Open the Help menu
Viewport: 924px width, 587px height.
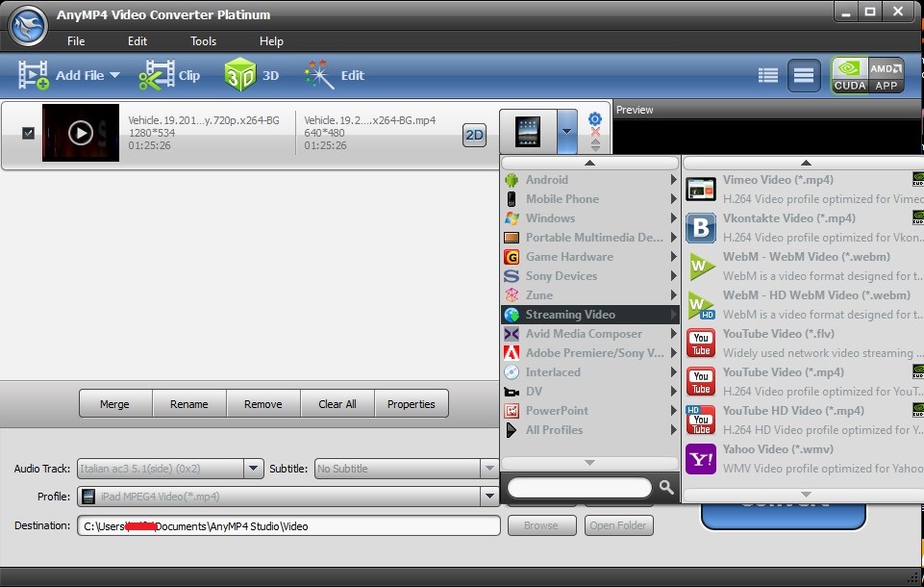(271, 41)
